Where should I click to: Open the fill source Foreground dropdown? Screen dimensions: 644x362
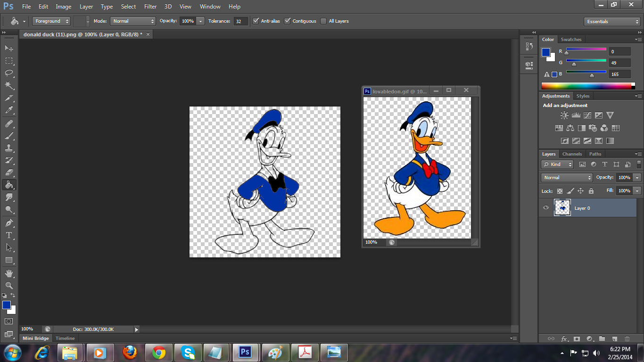coord(51,21)
